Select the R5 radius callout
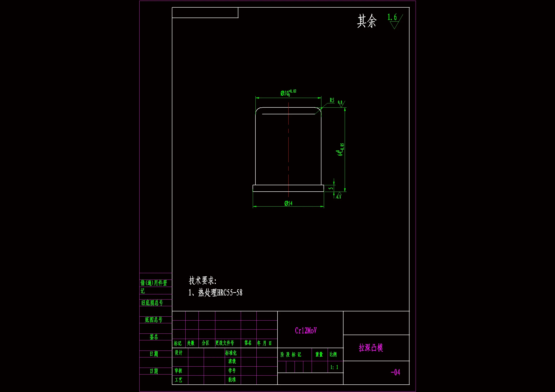The image size is (555, 392). (x=332, y=100)
